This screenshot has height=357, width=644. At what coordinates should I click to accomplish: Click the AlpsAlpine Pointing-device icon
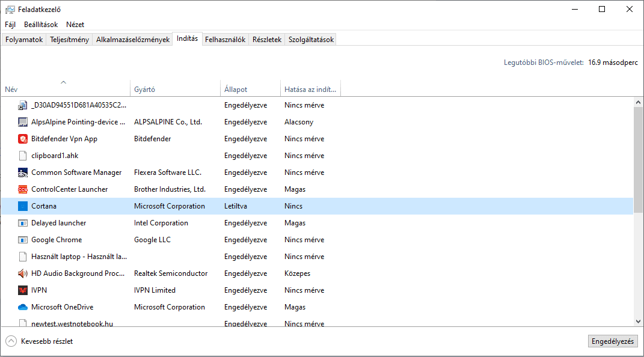click(23, 122)
